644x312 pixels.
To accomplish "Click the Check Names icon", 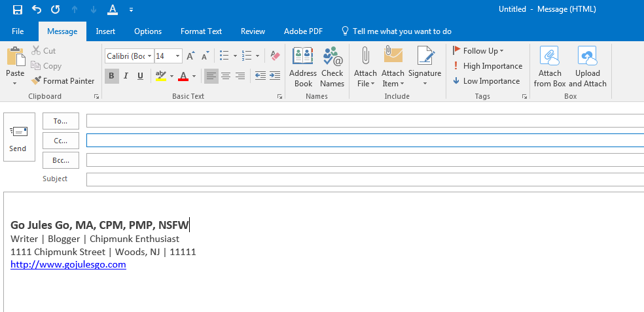I will click(x=332, y=67).
